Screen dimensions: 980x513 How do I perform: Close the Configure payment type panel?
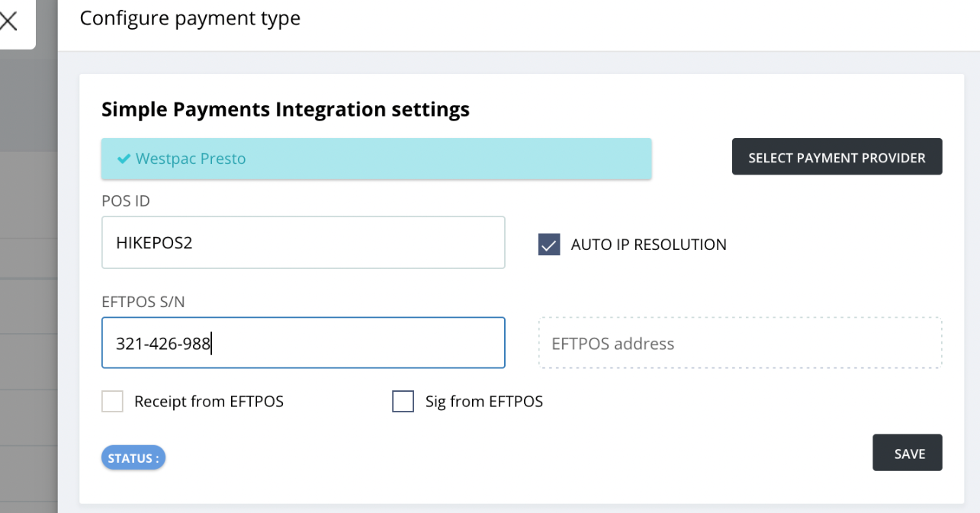point(8,21)
